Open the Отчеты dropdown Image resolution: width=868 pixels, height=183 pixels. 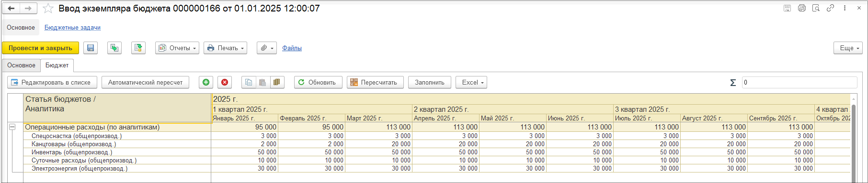coord(177,48)
